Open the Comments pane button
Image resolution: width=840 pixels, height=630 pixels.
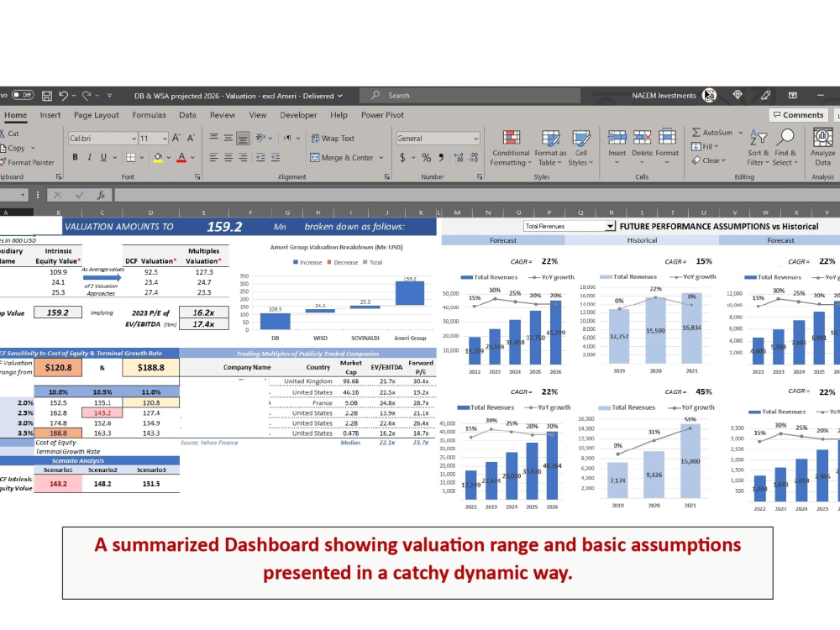pyautogui.click(x=798, y=114)
